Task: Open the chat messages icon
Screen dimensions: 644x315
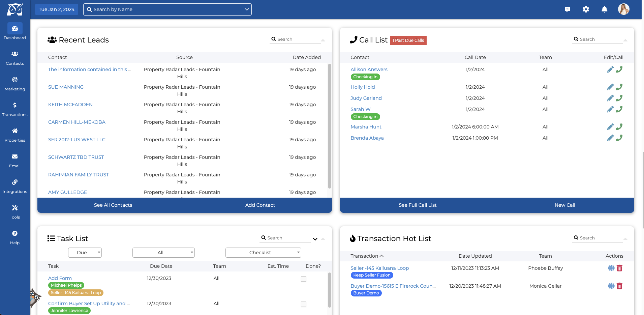Action: [568, 9]
